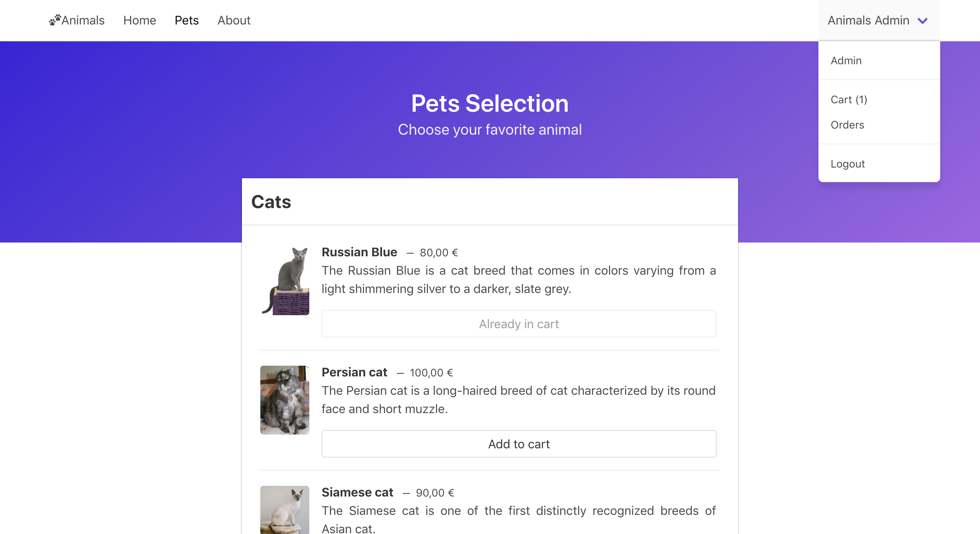Logout via the account dropdown

[848, 163]
